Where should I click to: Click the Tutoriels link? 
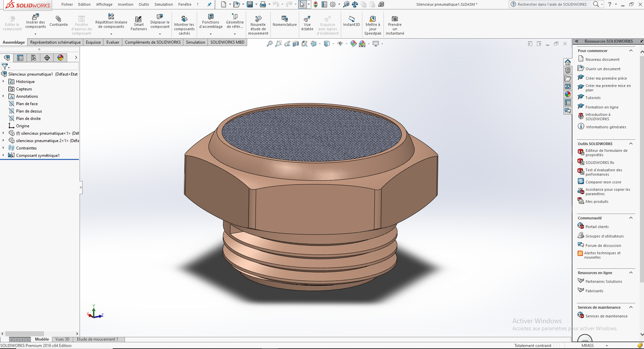pyautogui.click(x=593, y=98)
